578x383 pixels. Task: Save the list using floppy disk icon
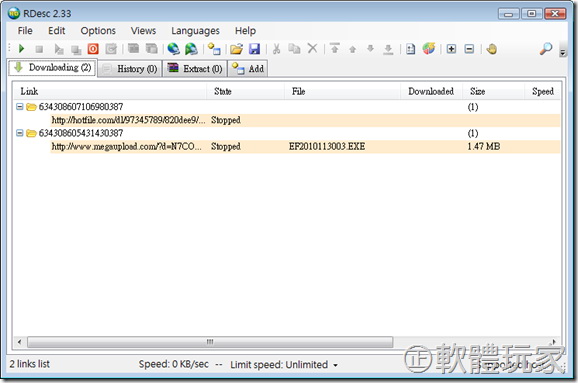coord(254,49)
